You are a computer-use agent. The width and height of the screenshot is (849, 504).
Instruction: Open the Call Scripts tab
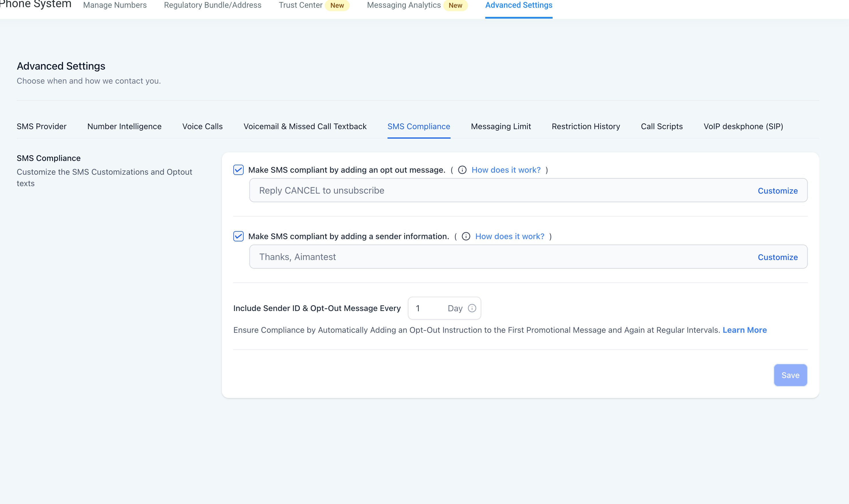[x=661, y=126]
